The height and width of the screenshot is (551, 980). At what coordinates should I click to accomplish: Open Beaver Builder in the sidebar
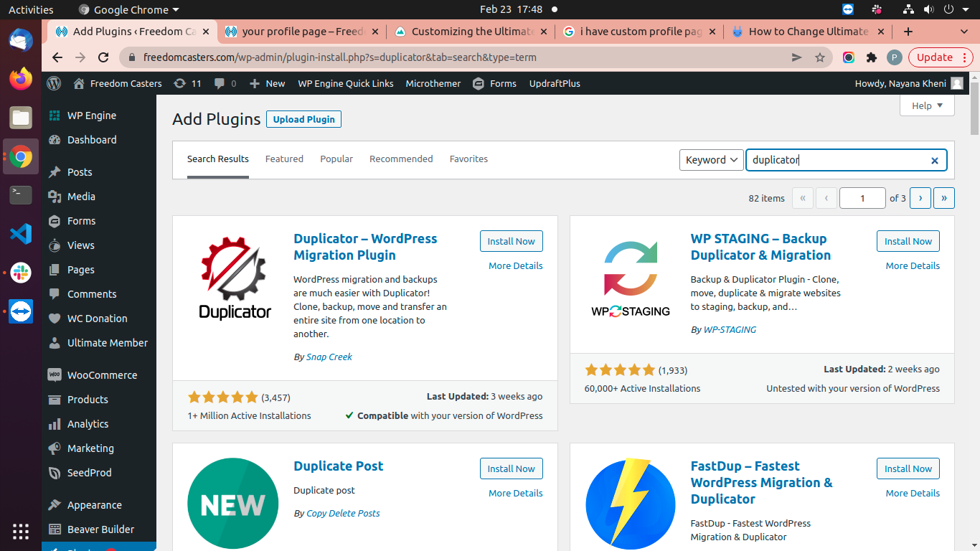pos(99,529)
